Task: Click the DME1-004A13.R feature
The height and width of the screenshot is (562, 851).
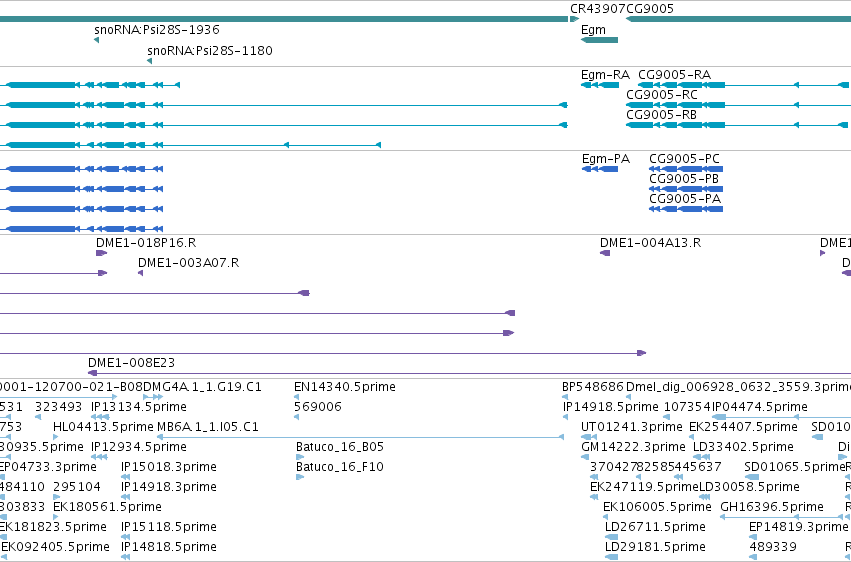Action: pos(605,253)
